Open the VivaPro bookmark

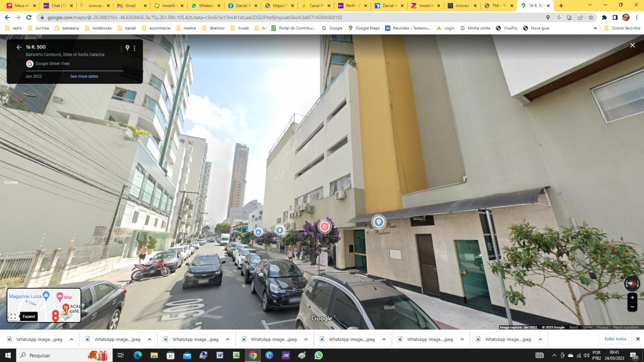tap(506, 28)
